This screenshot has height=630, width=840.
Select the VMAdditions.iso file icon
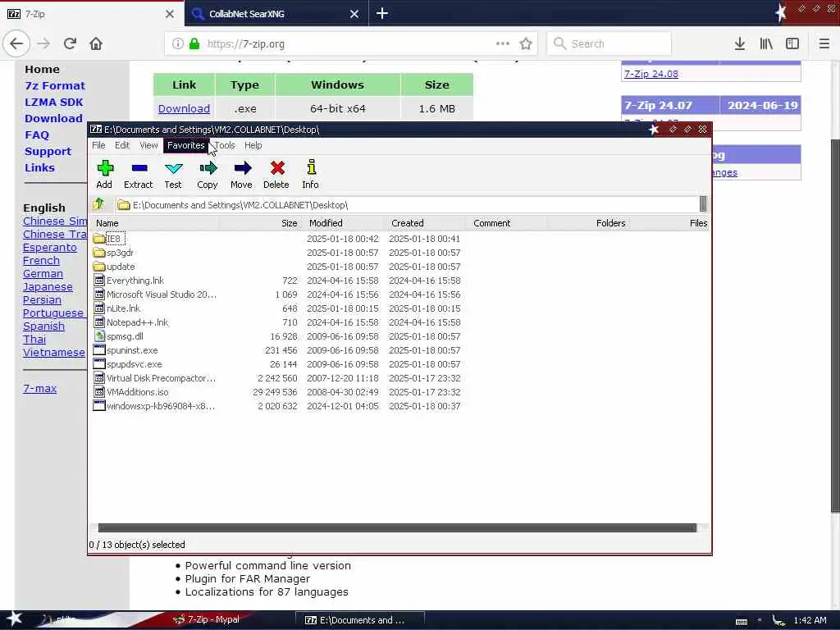coord(99,391)
